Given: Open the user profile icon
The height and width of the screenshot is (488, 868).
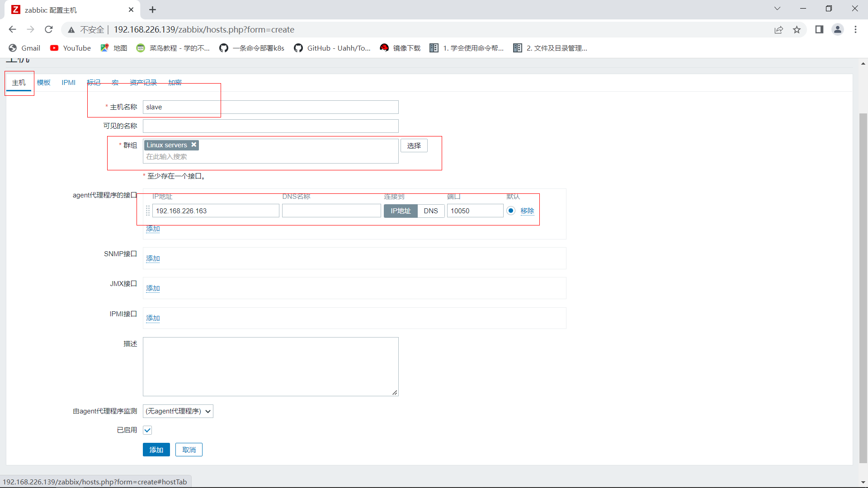Looking at the screenshot, I should coord(837,30).
